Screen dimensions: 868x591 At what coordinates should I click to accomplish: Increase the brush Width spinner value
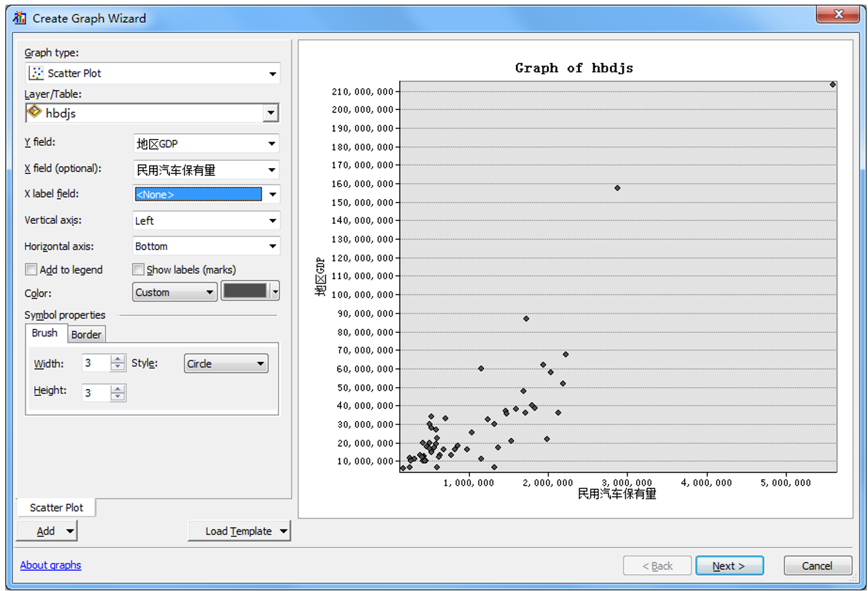pyautogui.click(x=118, y=359)
